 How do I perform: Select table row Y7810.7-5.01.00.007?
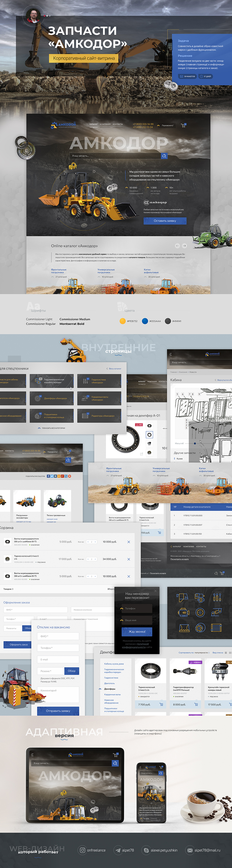[201, 525]
